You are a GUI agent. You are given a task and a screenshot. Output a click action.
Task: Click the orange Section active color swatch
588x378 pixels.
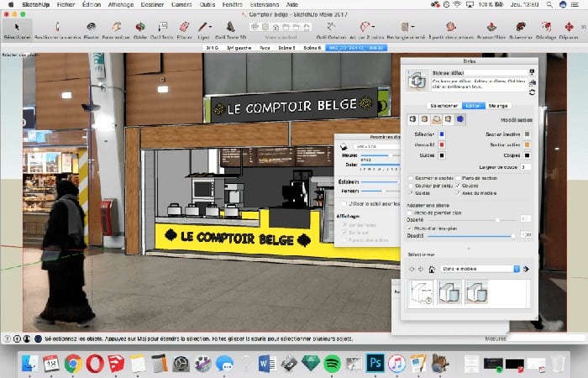coord(527,144)
